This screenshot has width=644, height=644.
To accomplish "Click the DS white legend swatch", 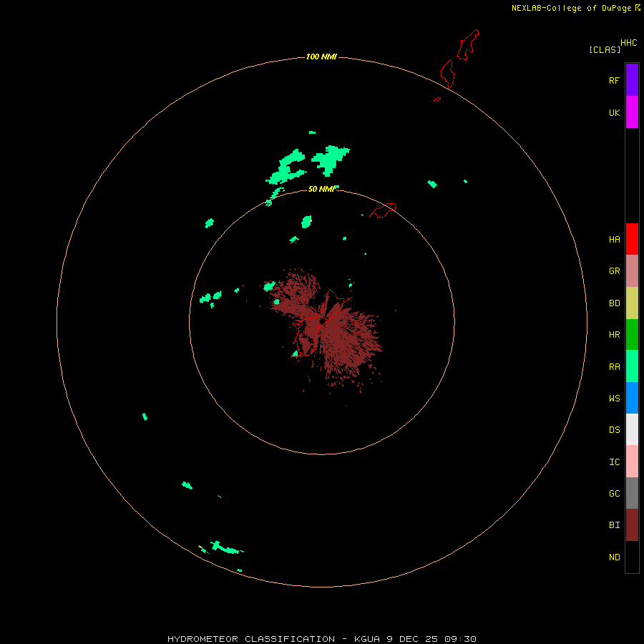I will pyautogui.click(x=632, y=429).
